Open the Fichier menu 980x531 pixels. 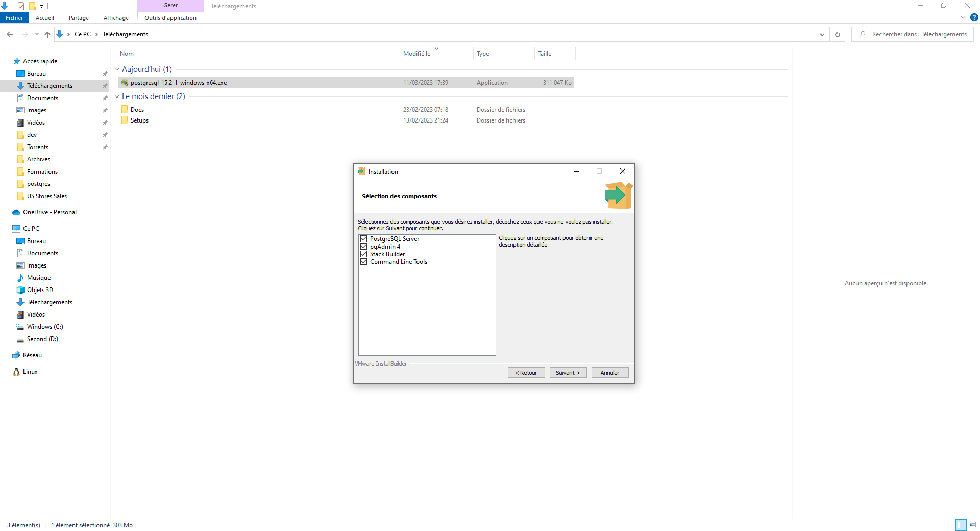point(14,18)
